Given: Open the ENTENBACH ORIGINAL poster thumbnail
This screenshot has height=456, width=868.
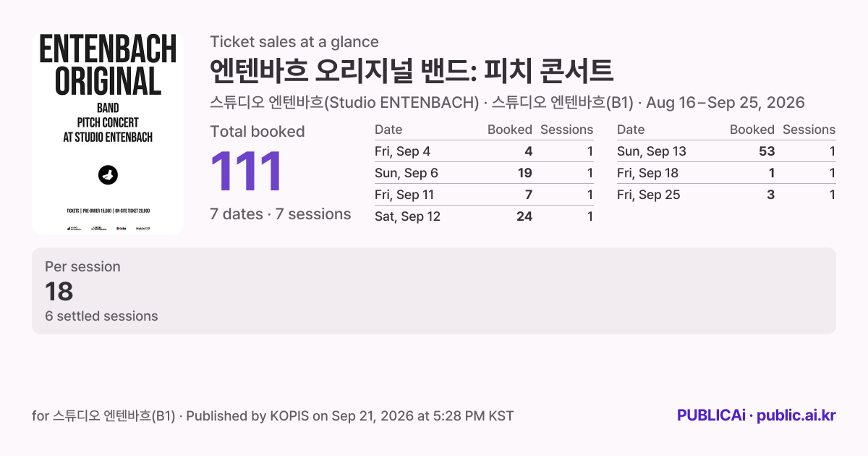Looking at the screenshot, I should click(x=108, y=133).
